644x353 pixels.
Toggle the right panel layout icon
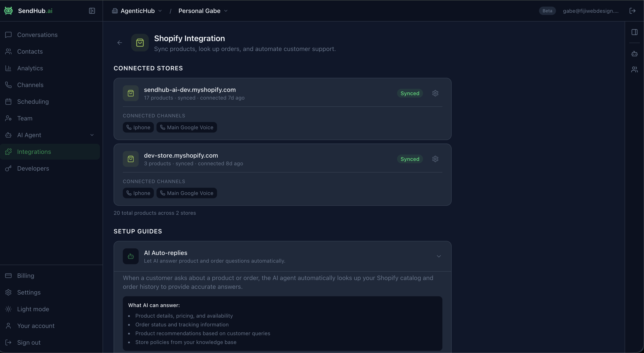pyautogui.click(x=635, y=32)
